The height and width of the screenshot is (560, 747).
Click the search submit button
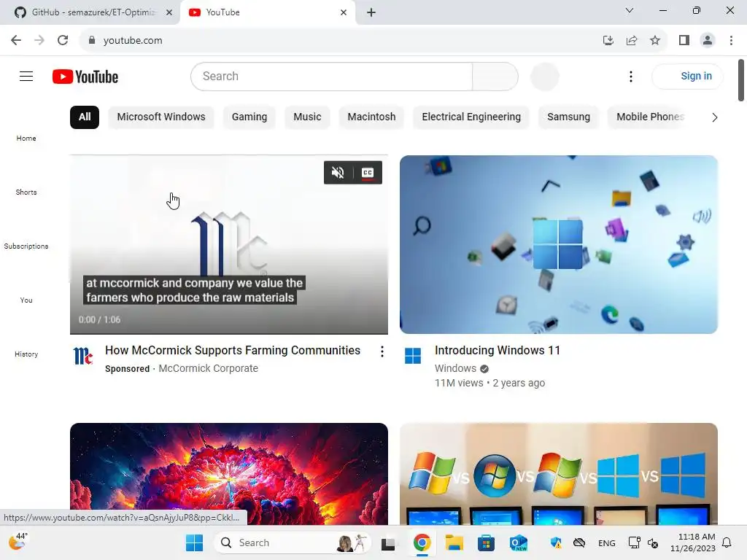495,76
